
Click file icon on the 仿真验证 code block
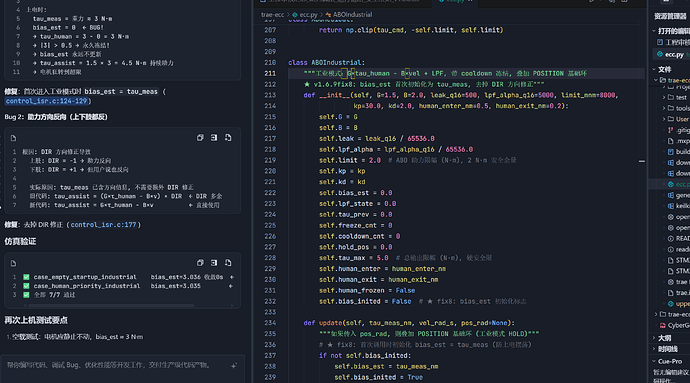(x=13, y=263)
